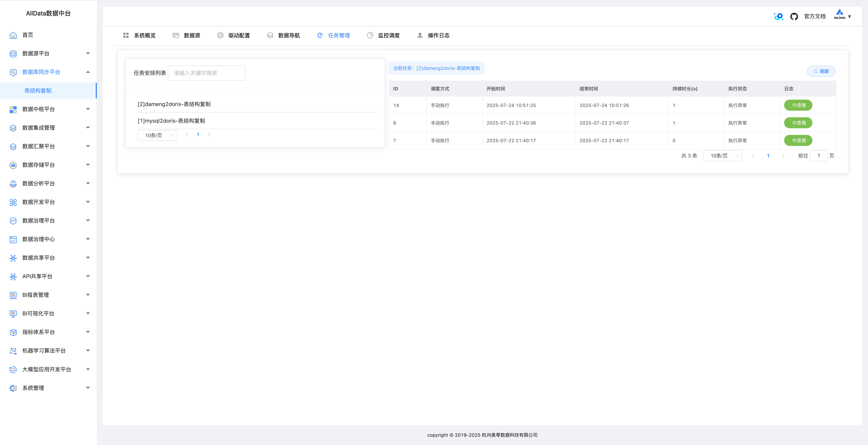View log for execution ID 7
868x445 pixels.
pos(798,140)
